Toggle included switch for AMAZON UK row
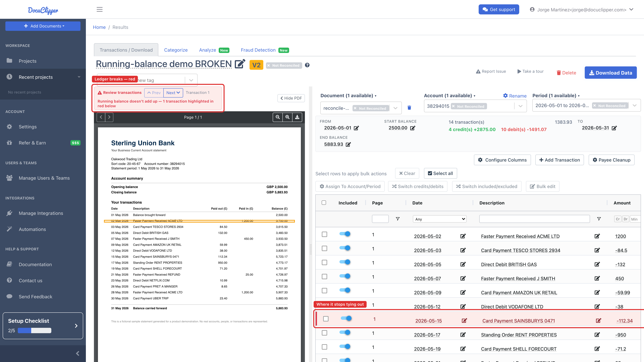 (345, 290)
